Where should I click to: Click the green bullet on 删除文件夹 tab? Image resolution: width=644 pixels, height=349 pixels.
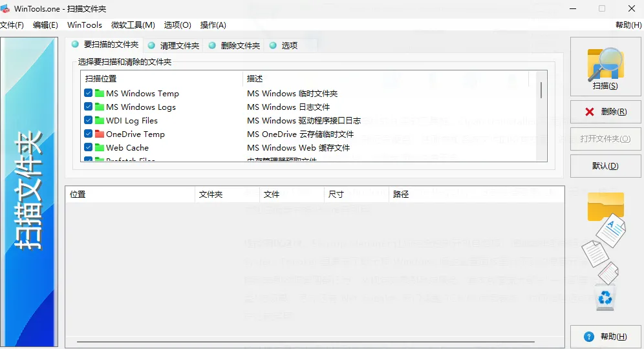pyautogui.click(x=212, y=46)
